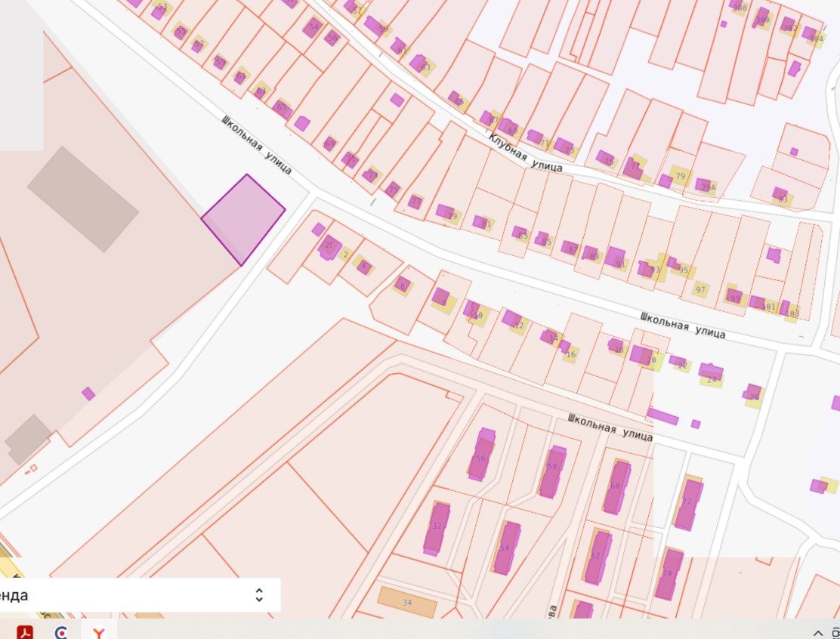Switch to Yandex Browser in the taskbar
Screen dimensions: 840x639
[98, 632]
